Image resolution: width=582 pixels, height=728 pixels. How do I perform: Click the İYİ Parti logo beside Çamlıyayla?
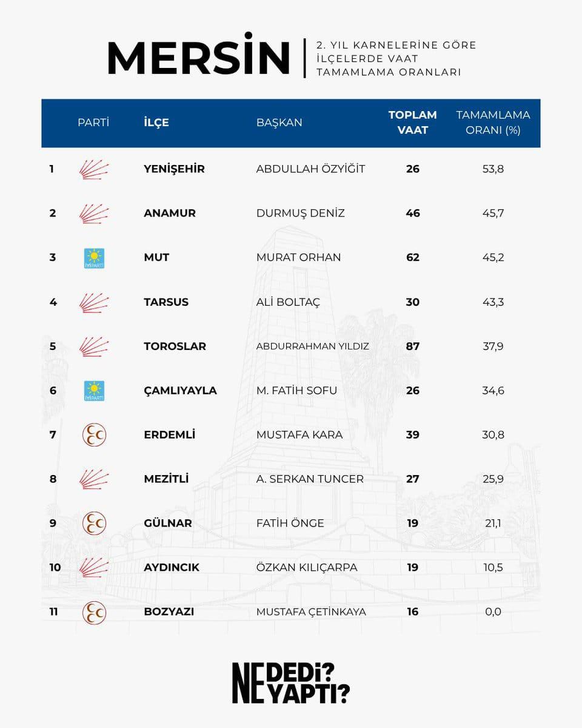[94, 391]
